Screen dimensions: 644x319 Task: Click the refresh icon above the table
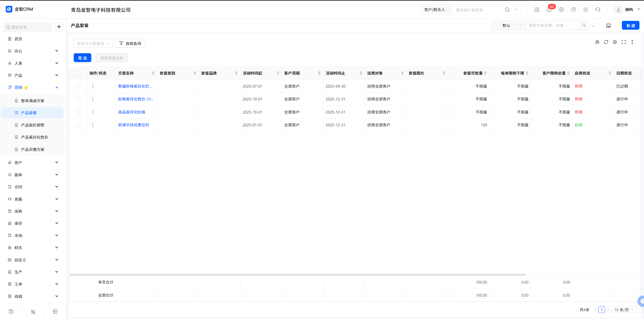click(x=606, y=42)
